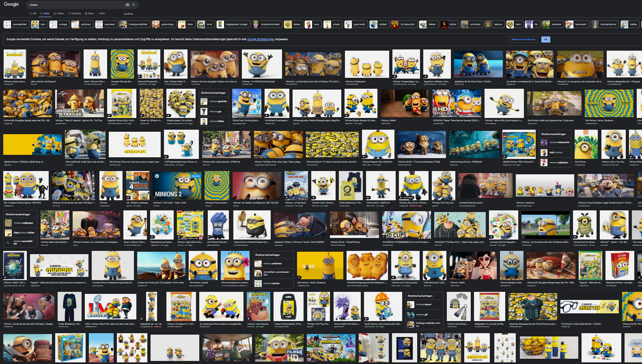This screenshot has width=642, height=364.
Task: Switch to the Alle results tab
Action: tap(33, 13)
